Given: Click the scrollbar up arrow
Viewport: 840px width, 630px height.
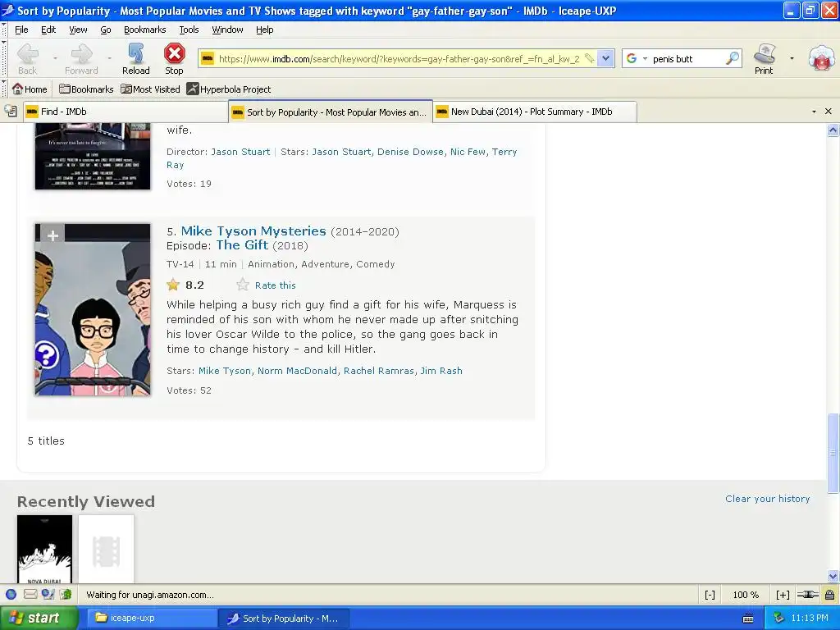Looking at the screenshot, I should coord(833,130).
